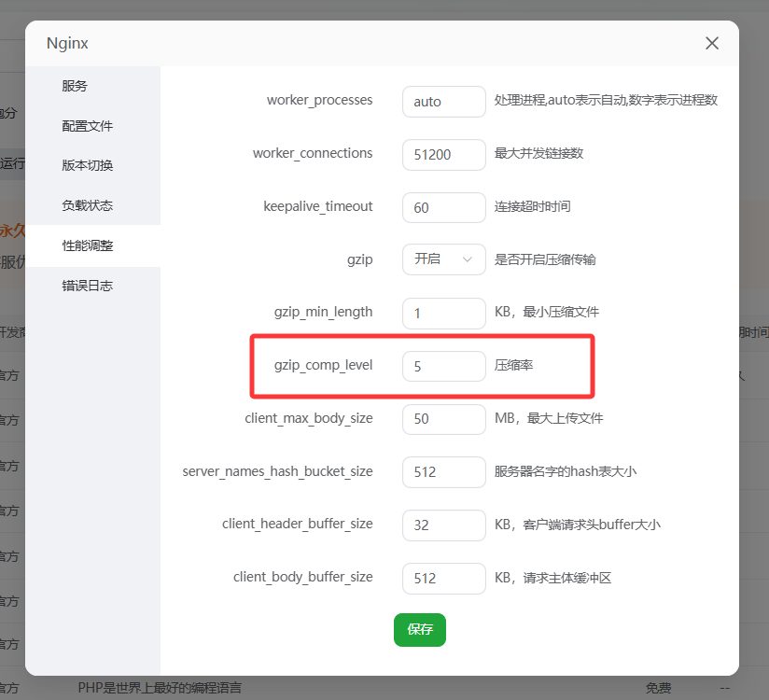Click the Nginx dialog title

(x=67, y=44)
